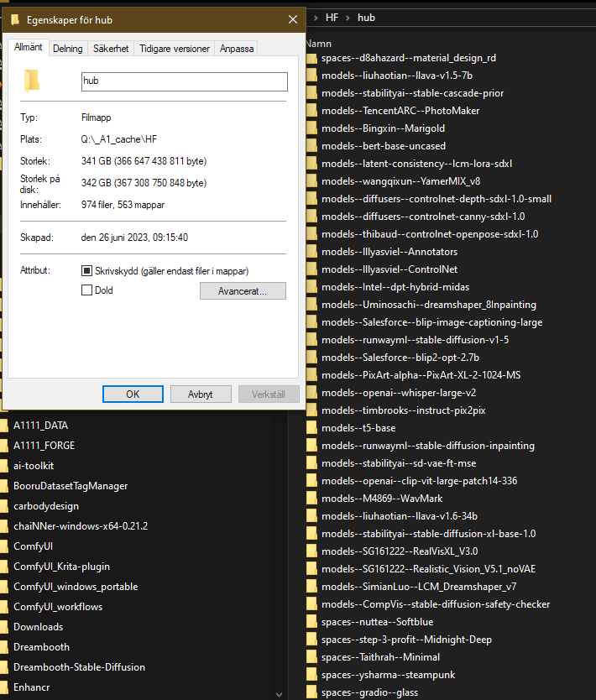
Task: Select Downloads folder in left pane
Action: [x=39, y=627]
